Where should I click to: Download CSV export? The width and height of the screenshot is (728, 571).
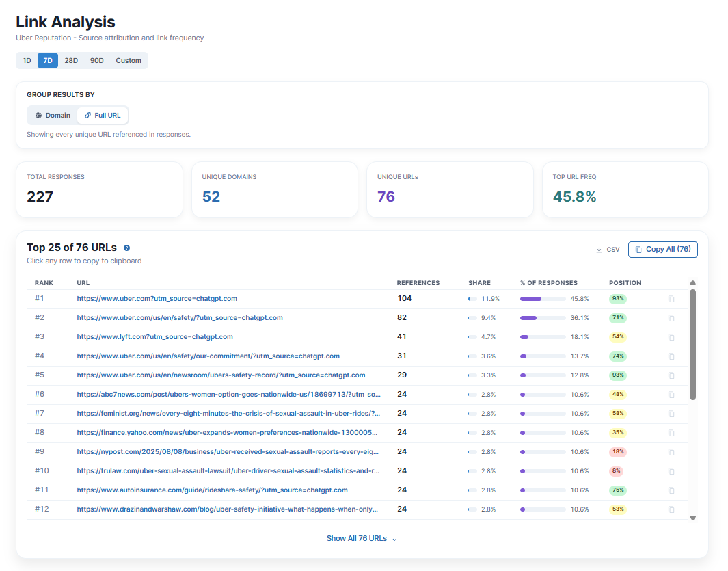point(608,250)
